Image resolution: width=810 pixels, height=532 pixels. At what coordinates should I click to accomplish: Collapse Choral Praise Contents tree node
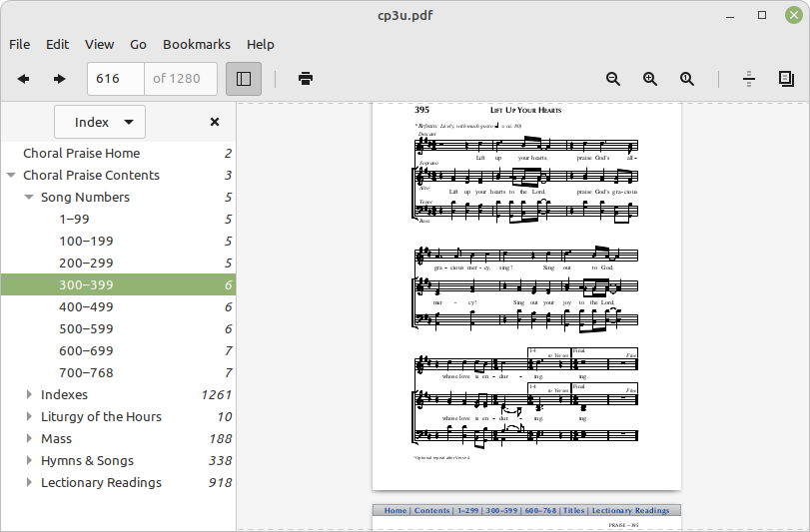[x=11, y=175]
